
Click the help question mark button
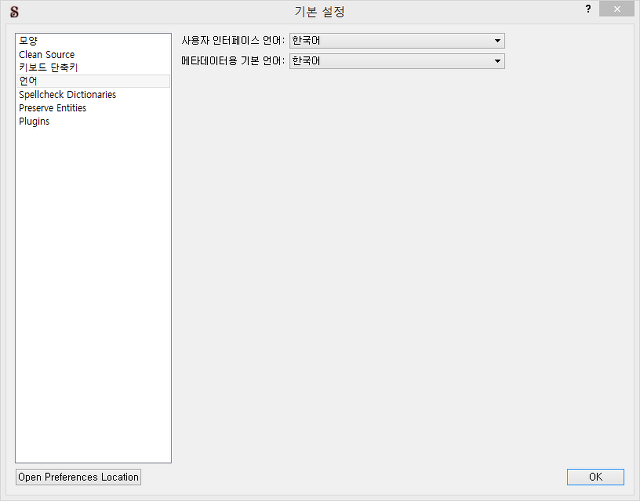pyautogui.click(x=588, y=9)
